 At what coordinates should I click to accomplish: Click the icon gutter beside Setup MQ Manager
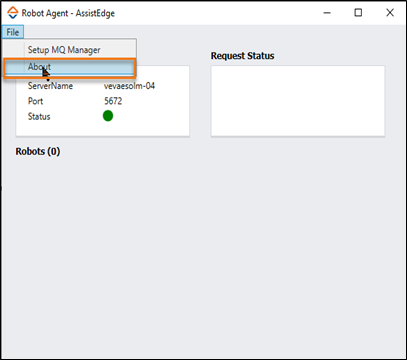coord(14,50)
